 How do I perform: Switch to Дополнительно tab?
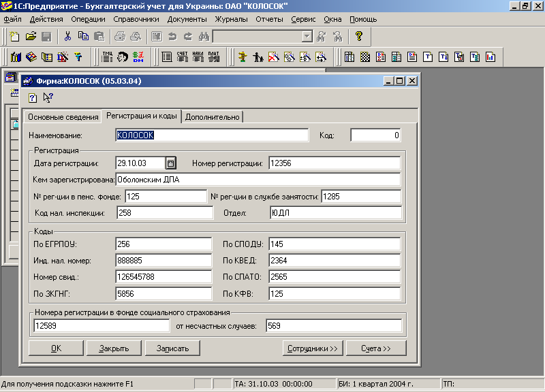point(212,117)
